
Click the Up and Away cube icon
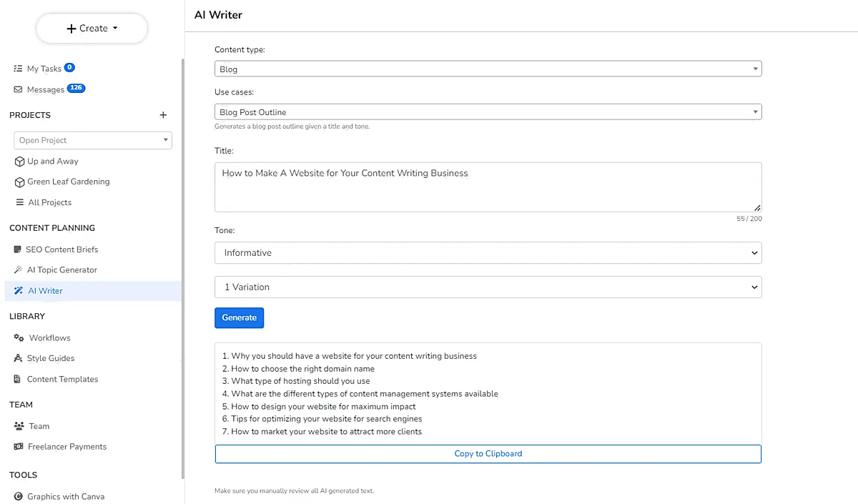click(x=19, y=162)
